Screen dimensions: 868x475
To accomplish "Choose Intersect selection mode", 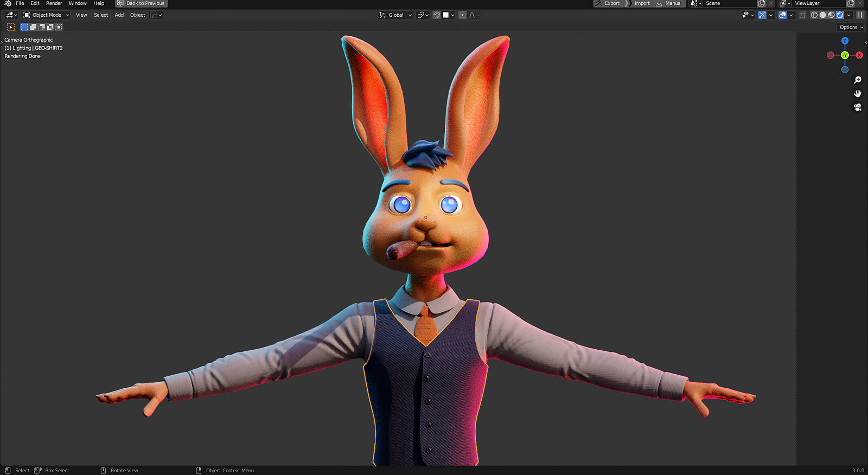I will coord(59,27).
